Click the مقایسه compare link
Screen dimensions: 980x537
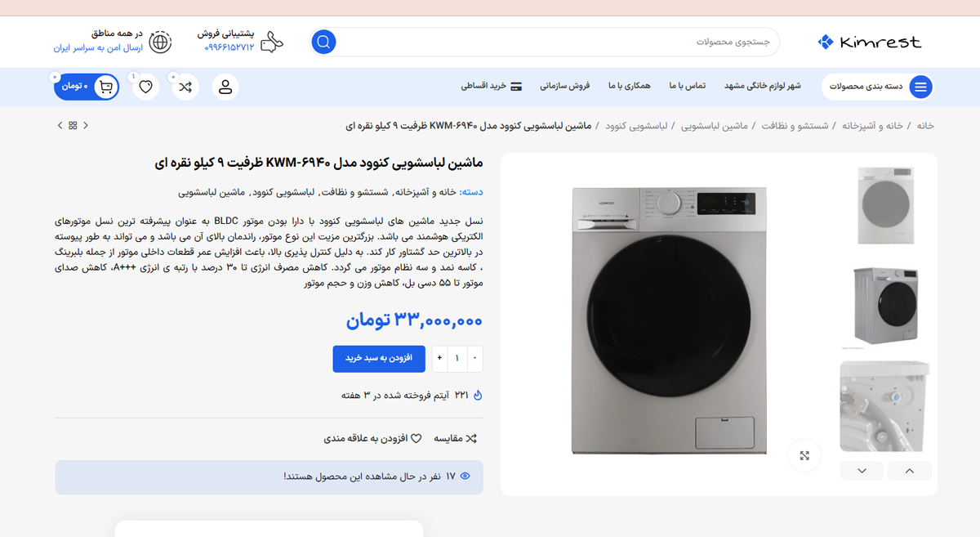[454, 439]
